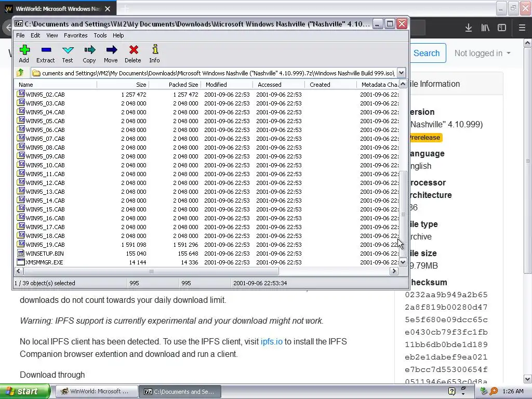
Task: Click horizontal scroll right arrow
Action: [394, 271]
